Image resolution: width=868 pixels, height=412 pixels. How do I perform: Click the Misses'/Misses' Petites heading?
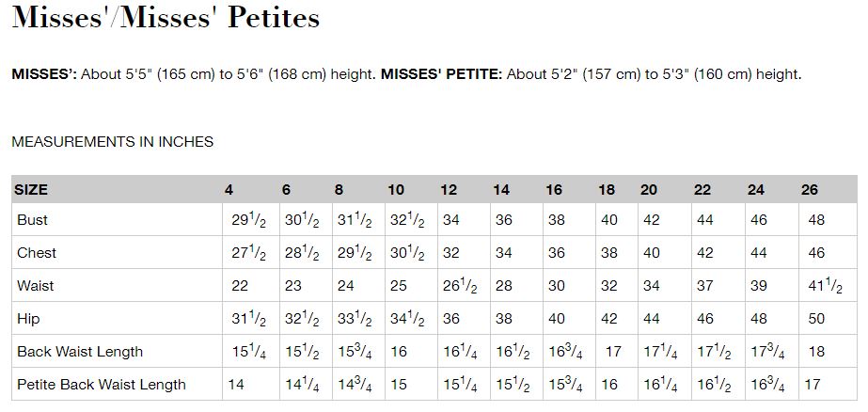pyautogui.click(x=166, y=17)
